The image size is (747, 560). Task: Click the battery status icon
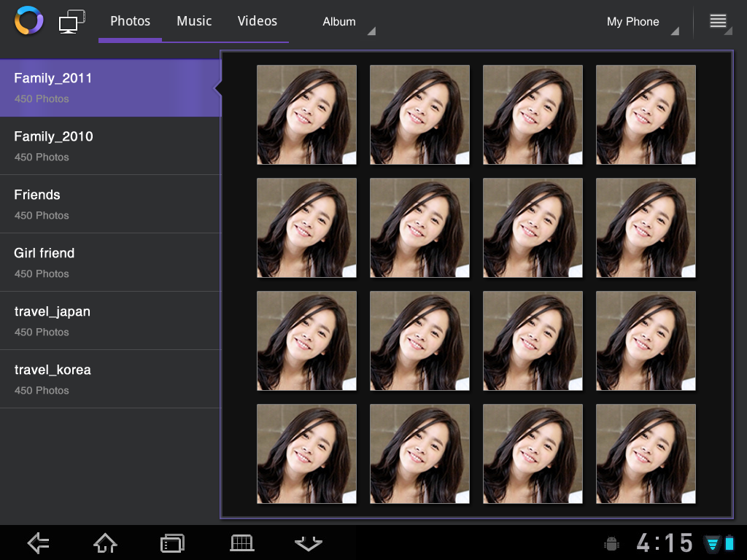[730, 542]
